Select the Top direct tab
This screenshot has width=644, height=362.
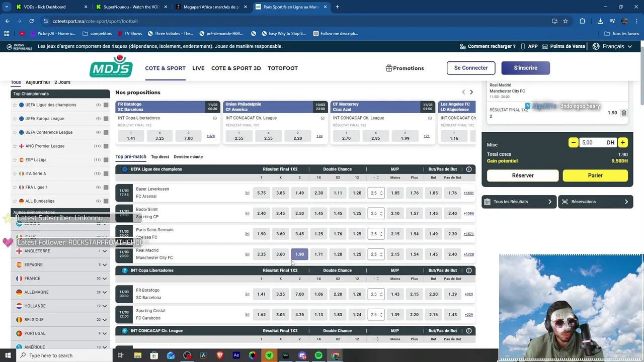160,157
